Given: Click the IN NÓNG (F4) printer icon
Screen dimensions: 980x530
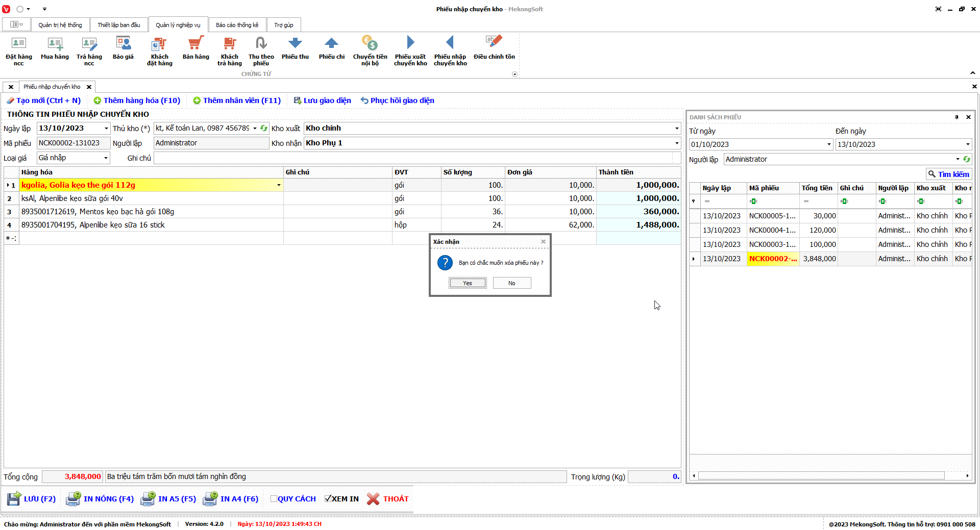Looking at the screenshot, I should [73, 499].
